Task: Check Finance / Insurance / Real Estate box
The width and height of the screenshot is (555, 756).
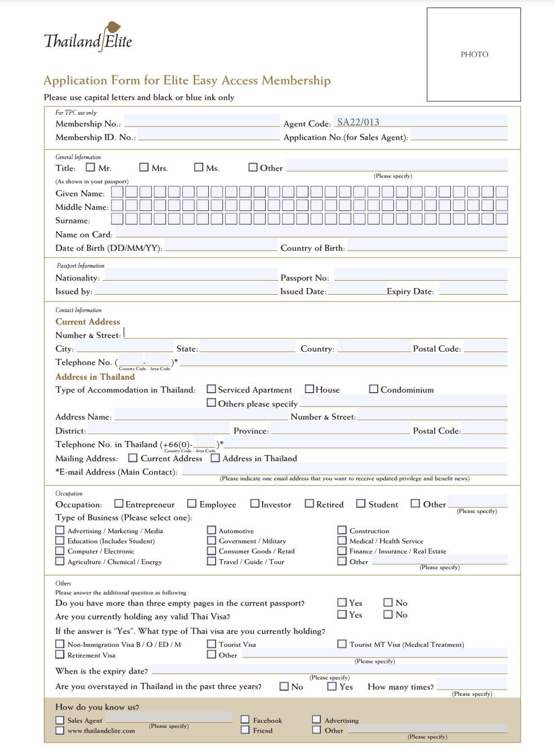Action: 342,551
